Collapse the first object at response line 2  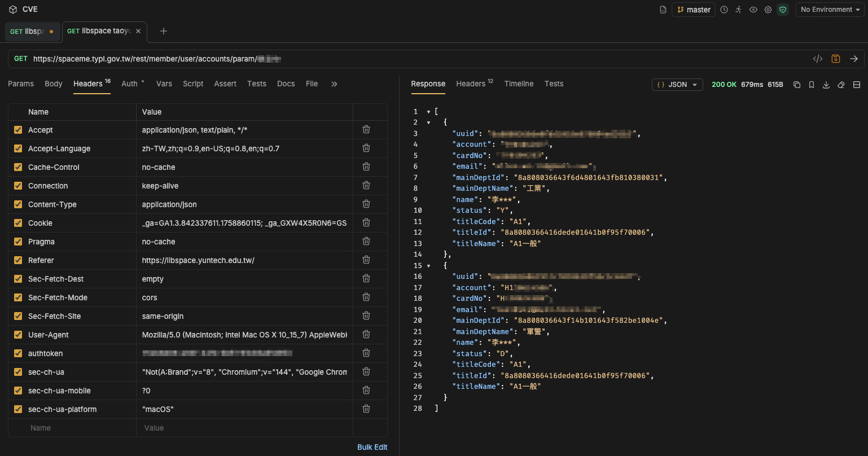(428, 122)
